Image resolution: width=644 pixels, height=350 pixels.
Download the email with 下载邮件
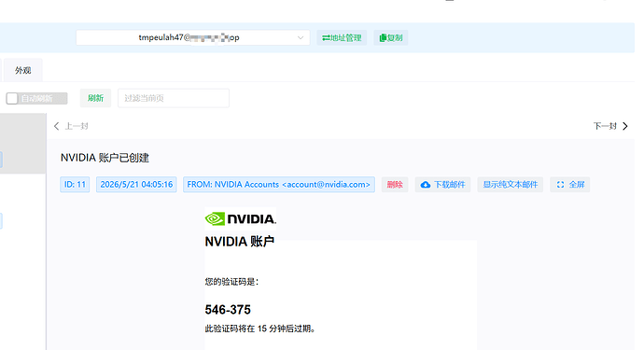point(442,185)
